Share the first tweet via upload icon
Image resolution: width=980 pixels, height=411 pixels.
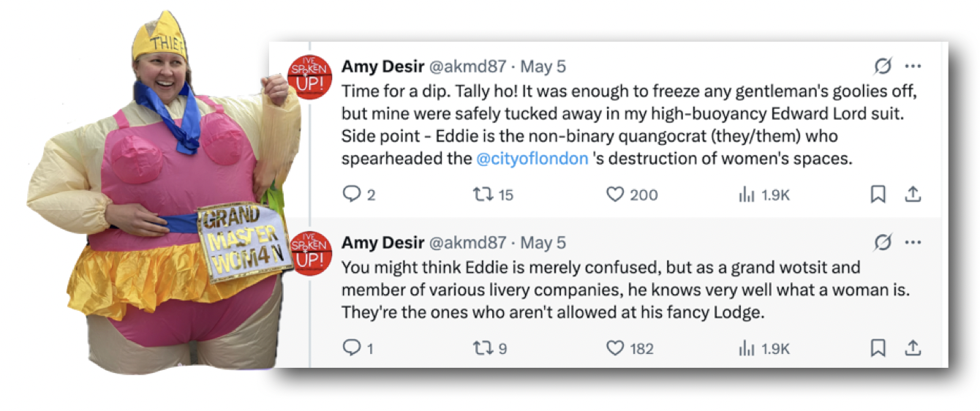(x=913, y=195)
